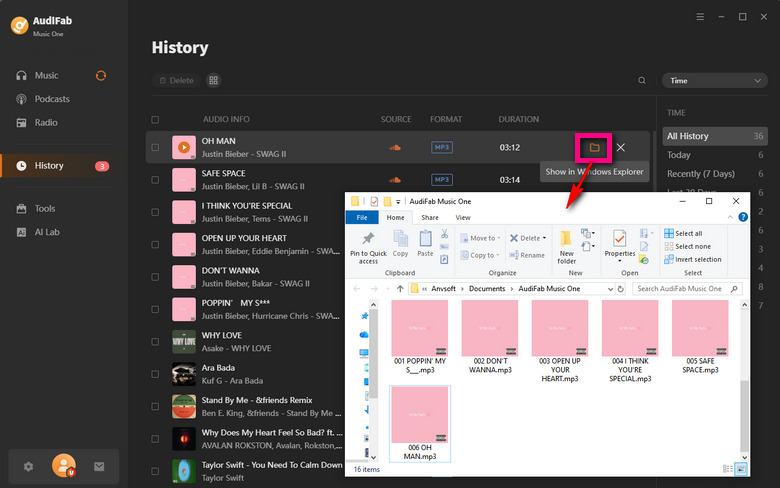Go to Radio in the sidebar
The image size is (780, 488).
(x=46, y=122)
